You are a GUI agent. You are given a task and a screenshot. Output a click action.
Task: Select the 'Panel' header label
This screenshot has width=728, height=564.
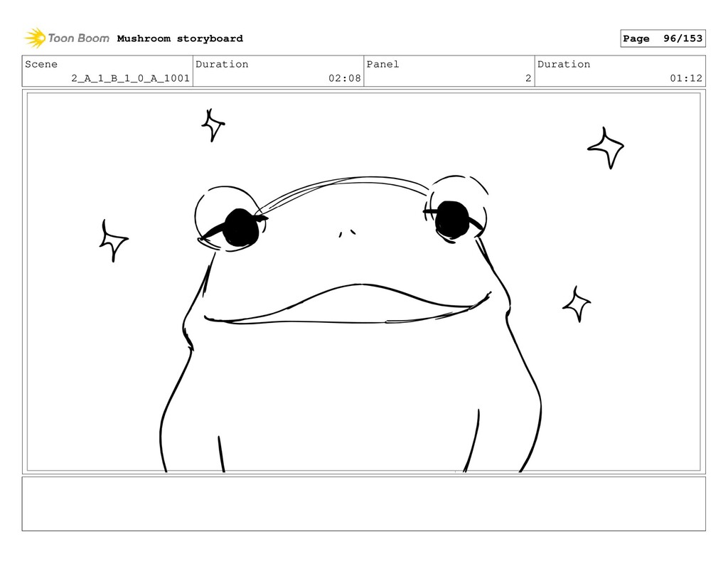click(x=382, y=64)
